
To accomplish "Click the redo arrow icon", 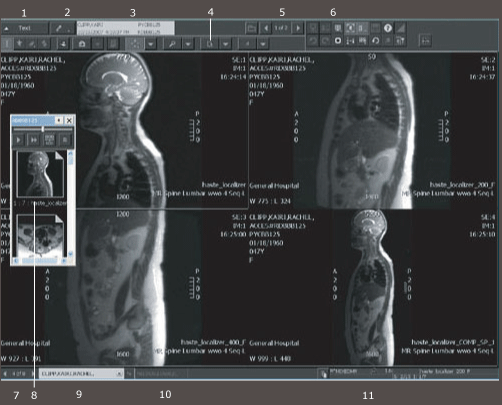I will click(x=325, y=41).
